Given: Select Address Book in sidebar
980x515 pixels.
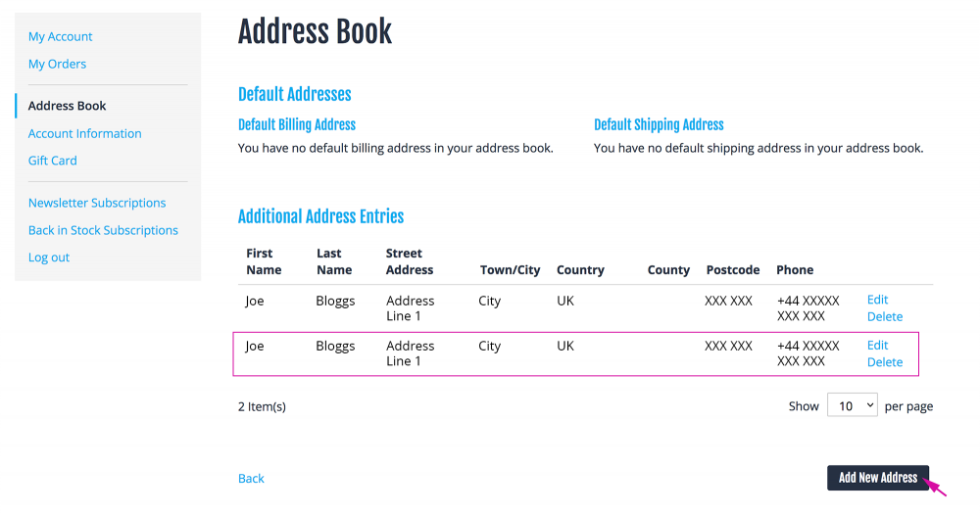Looking at the screenshot, I should (67, 106).
